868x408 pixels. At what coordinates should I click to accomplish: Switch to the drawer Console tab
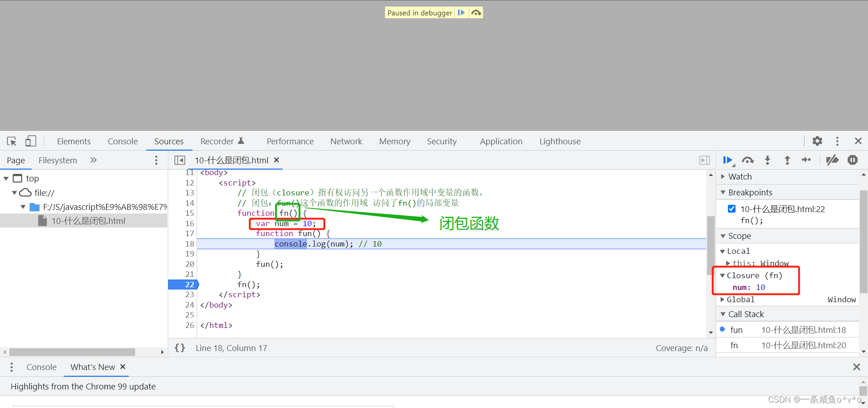pyautogui.click(x=42, y=367)
